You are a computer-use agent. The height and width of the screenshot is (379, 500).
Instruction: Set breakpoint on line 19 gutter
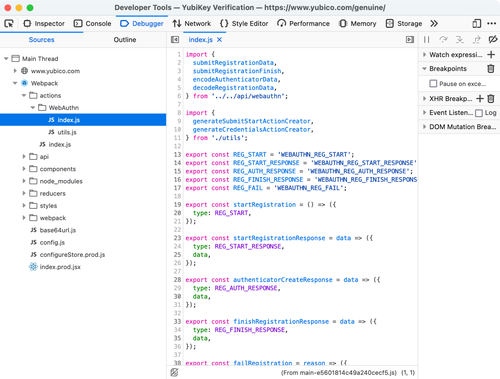pos(177,205)
